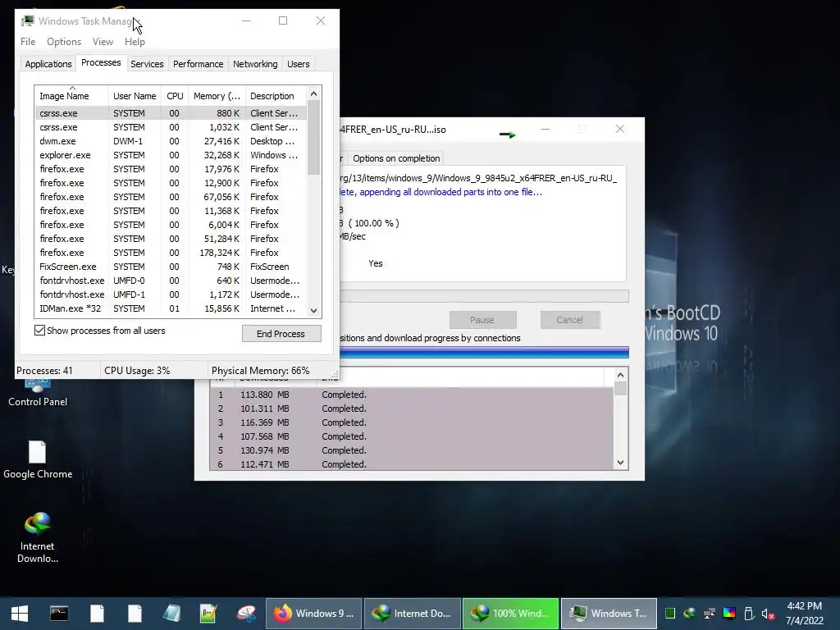Click IDM system tray icon

pyautogui.click(x=689, y=614)
